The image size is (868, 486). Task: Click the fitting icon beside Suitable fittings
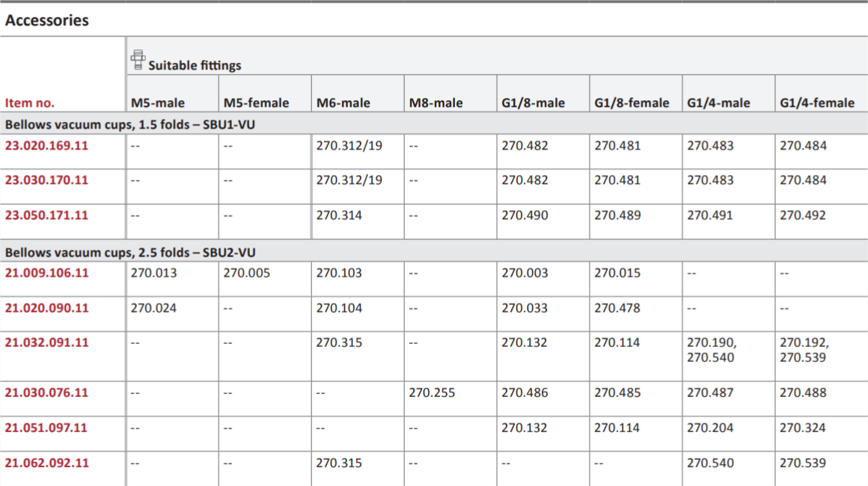(138, 60)
